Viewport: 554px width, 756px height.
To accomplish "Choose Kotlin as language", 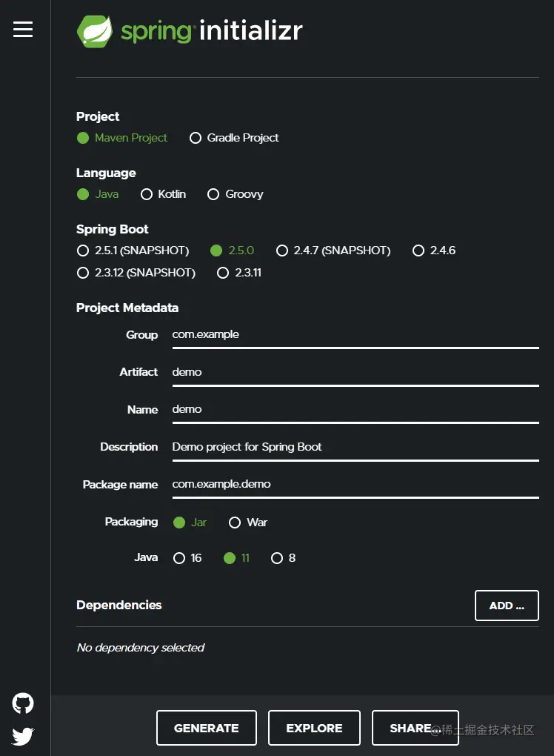I will pyautogui.click(x=163, y=194).
